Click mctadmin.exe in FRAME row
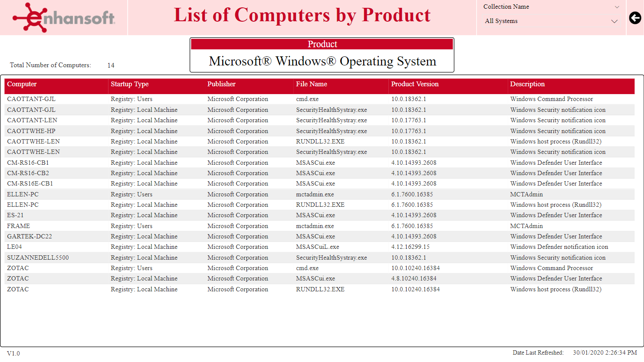This screenshot has height=362, width=644. [315, 226]
